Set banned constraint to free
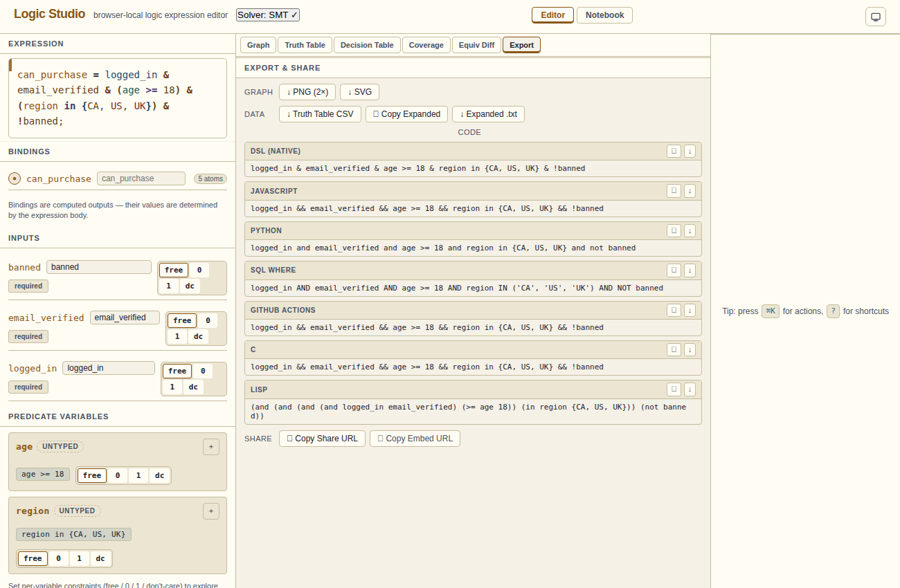This screenshot has width=900, height=588. click(174, 270)
